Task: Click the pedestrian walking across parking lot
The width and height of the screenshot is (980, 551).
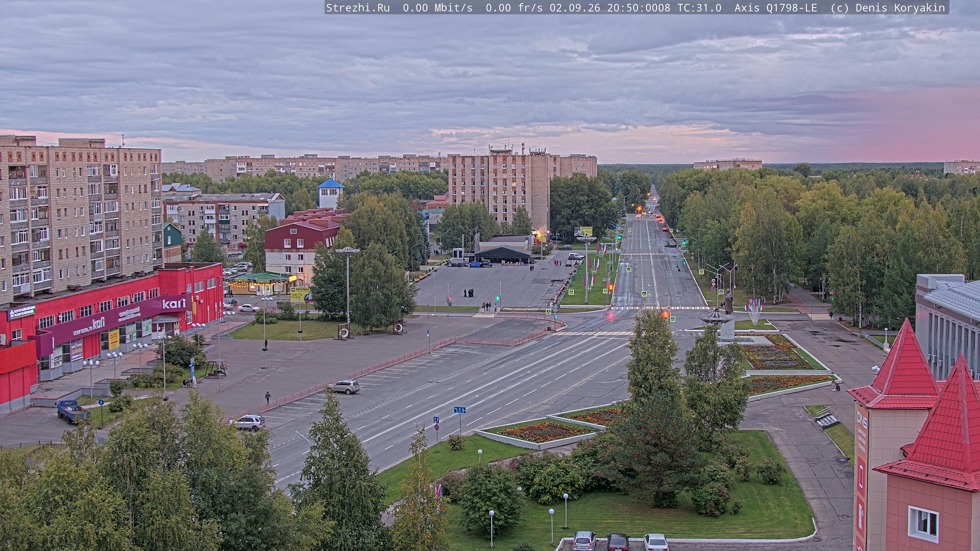Action: point(268,397)
